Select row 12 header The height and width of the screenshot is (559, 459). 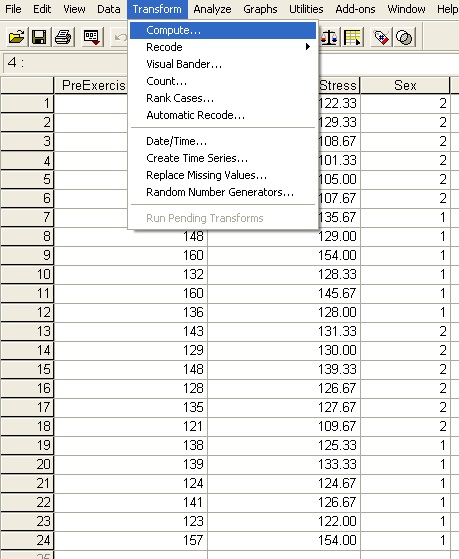click(27, 312)
